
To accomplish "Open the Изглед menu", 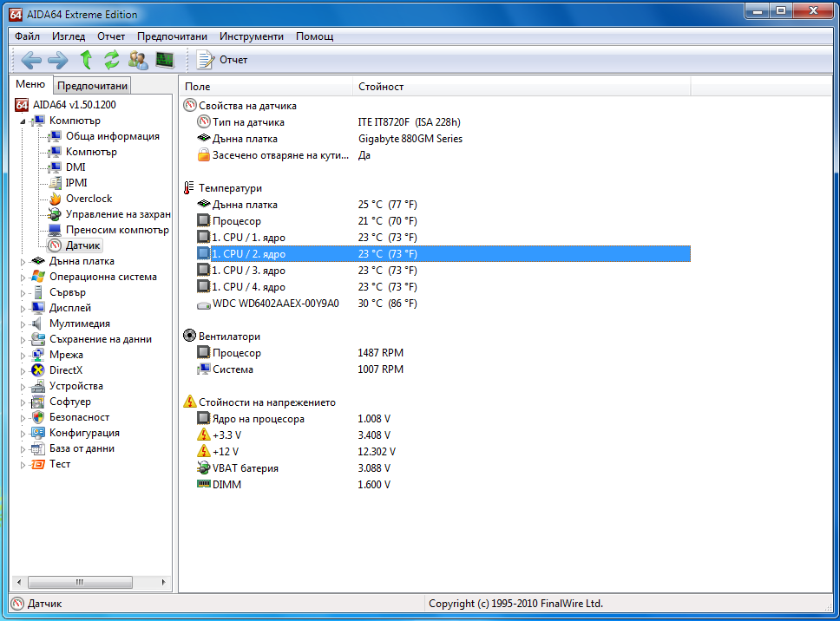I will (x=69, y=36).
